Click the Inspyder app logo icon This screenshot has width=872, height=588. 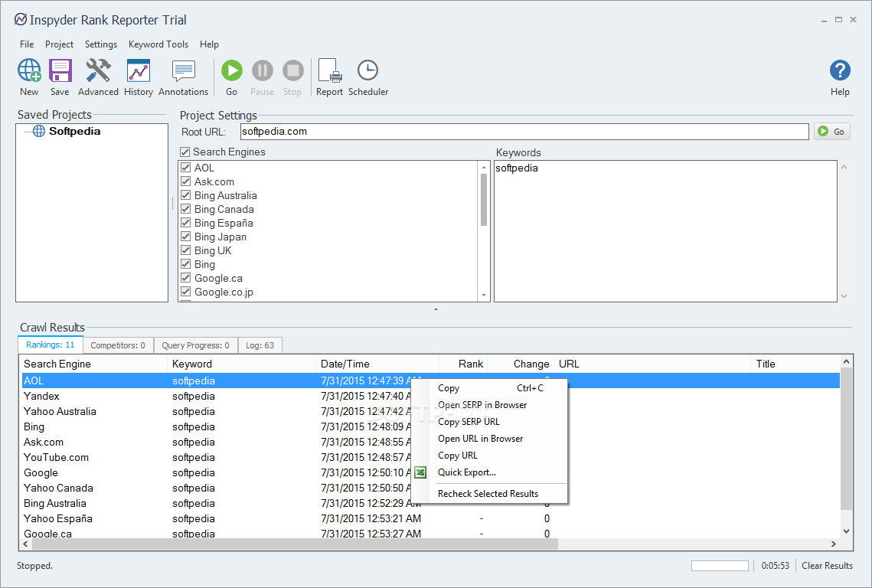pos(21,19)
